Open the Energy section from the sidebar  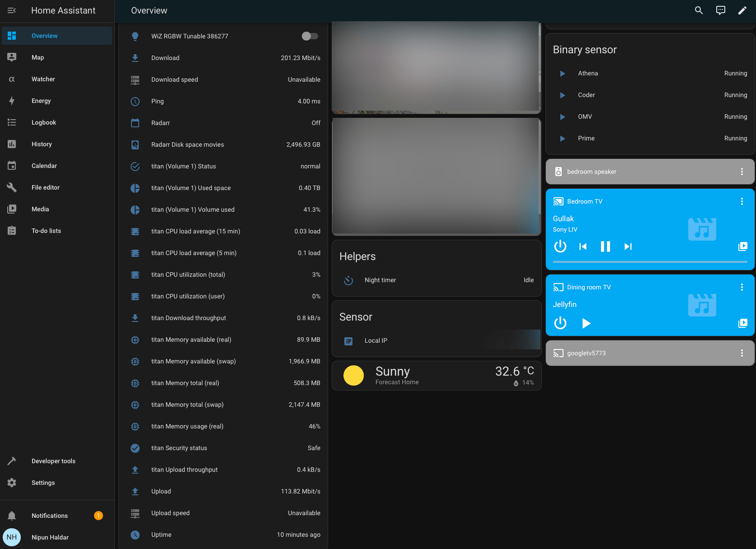point(41,101)
